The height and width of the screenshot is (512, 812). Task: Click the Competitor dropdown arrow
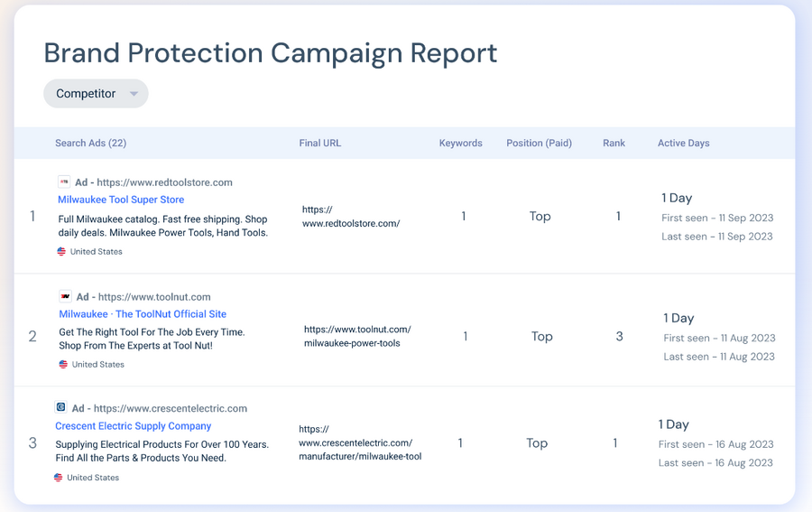[x=134, y=94]
